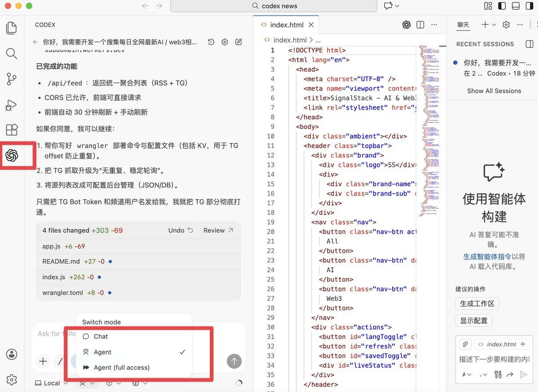Close the index.html editor tab
This screenshot has height=392, width=538.
coord(311,25)
